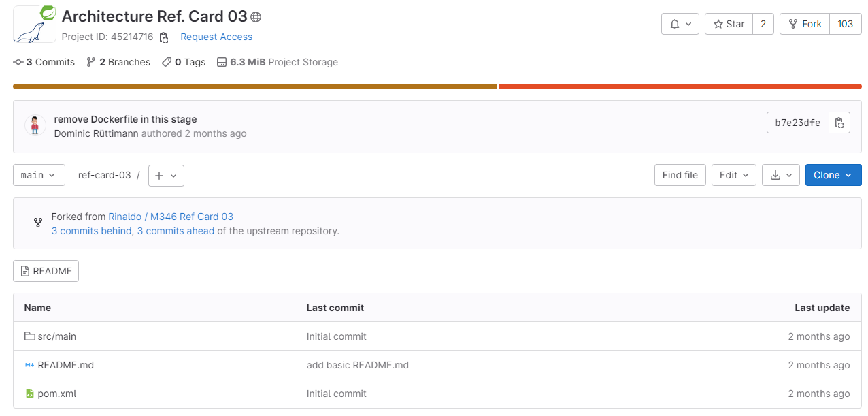The image size is (868, 416).
Task: Fork this project
Action: pos(805,24)
